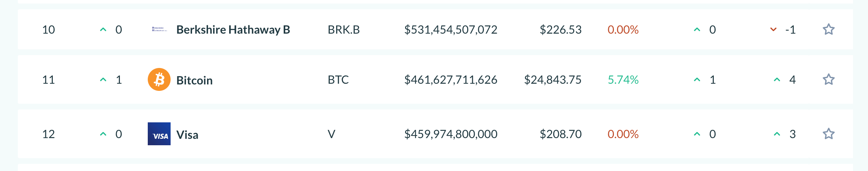Click Visa price $208.70
This screenshot has width=868, height=171.
(561, 134)
